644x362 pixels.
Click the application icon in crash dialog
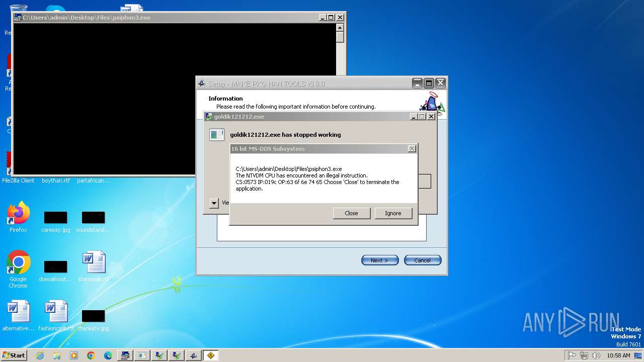click(217, 135)
